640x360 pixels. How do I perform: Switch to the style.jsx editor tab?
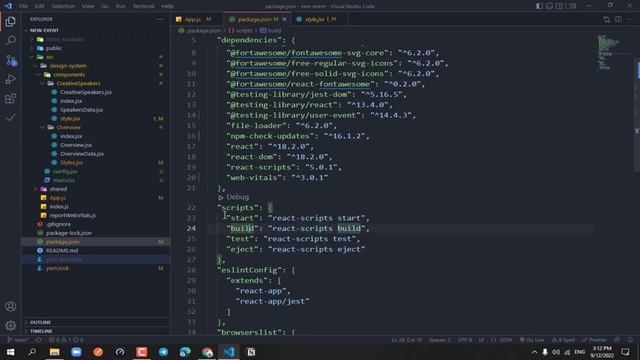pyautogui.click(x=320, y=19)
